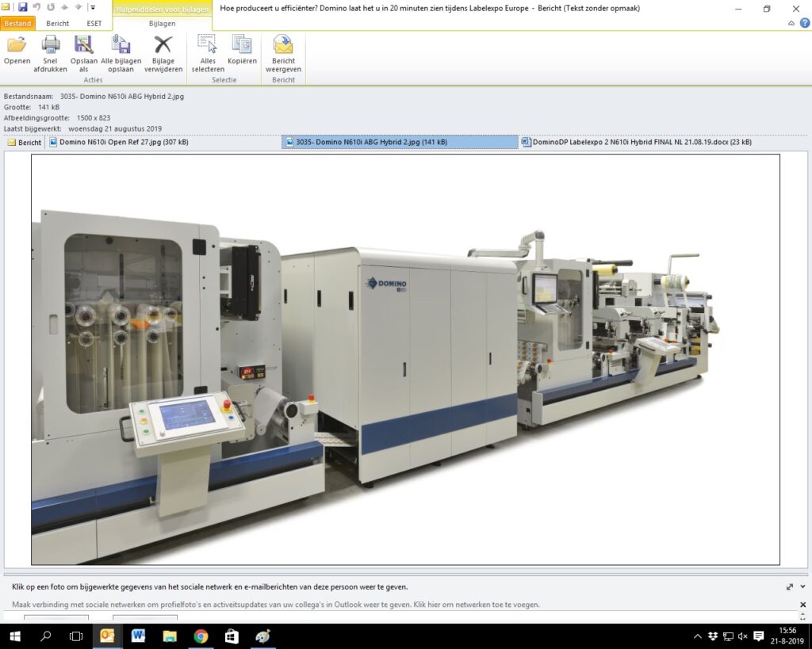Open the Action Center notifications

point(759,636)
